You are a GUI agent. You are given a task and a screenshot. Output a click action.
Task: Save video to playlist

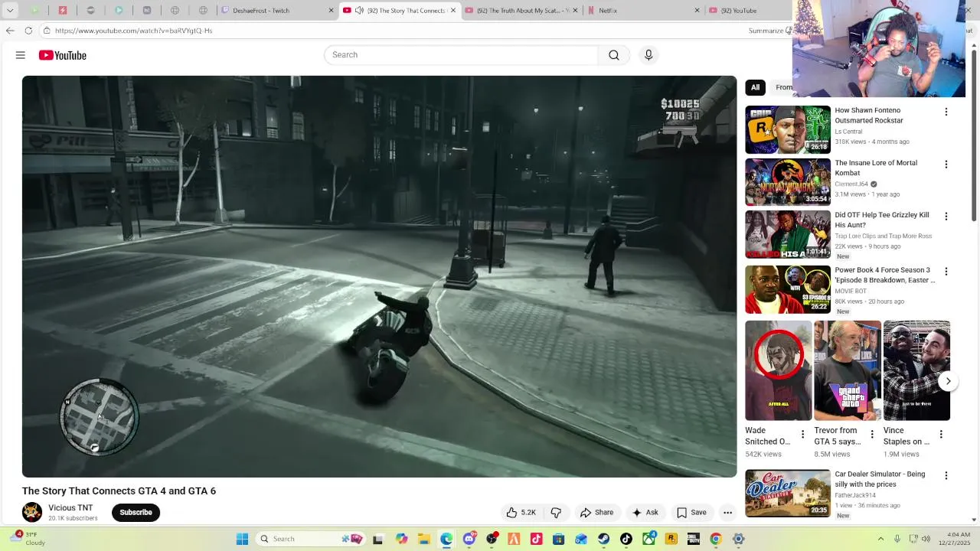click(x=691, y=513)
